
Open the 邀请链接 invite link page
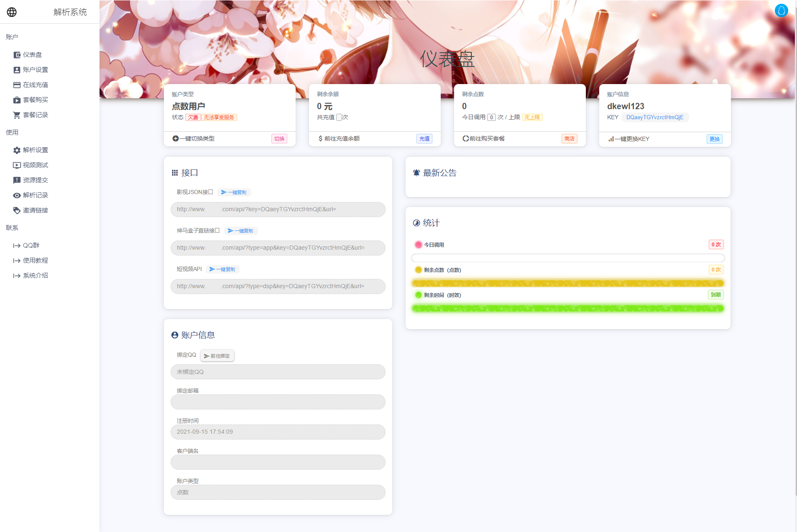36,210
